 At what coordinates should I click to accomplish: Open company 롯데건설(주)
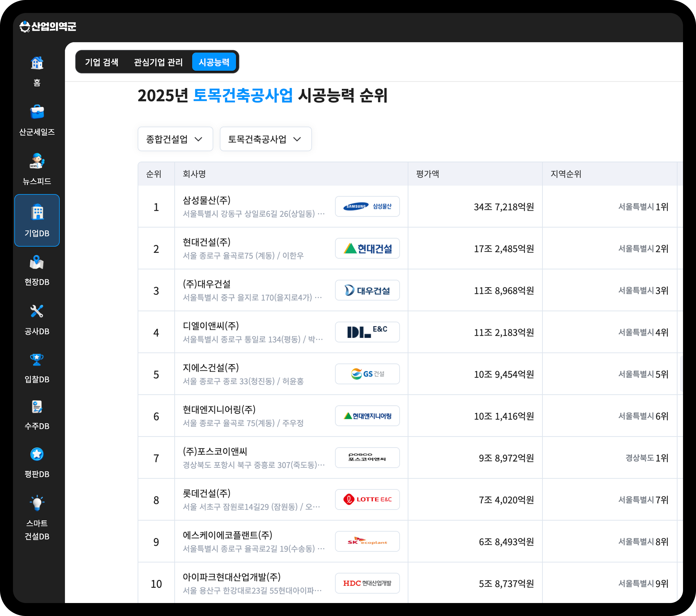207,493
